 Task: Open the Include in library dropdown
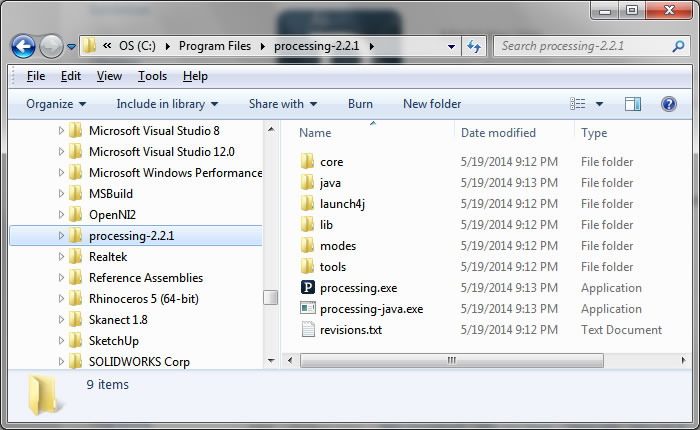pos(167,104)
